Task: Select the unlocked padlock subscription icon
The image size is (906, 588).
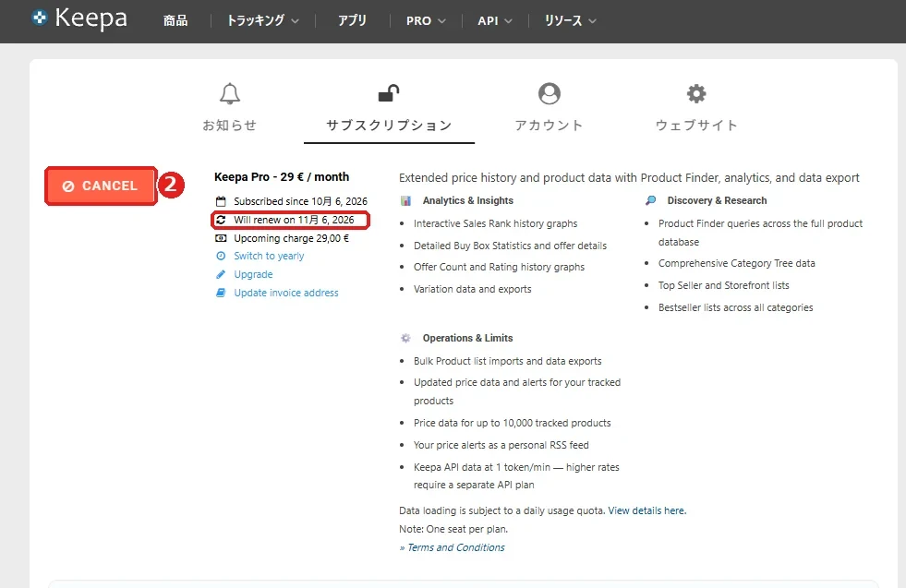Action: 389,93
